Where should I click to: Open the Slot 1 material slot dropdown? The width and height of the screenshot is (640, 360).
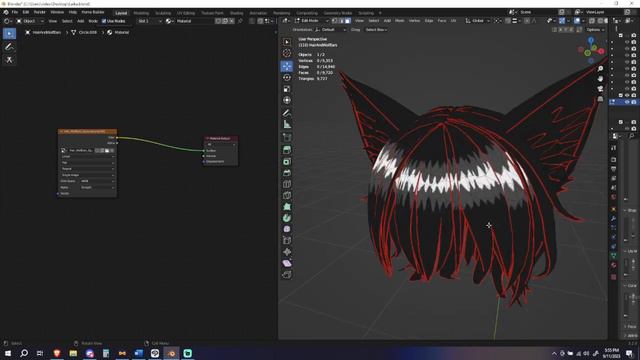[x=150, y=21]
